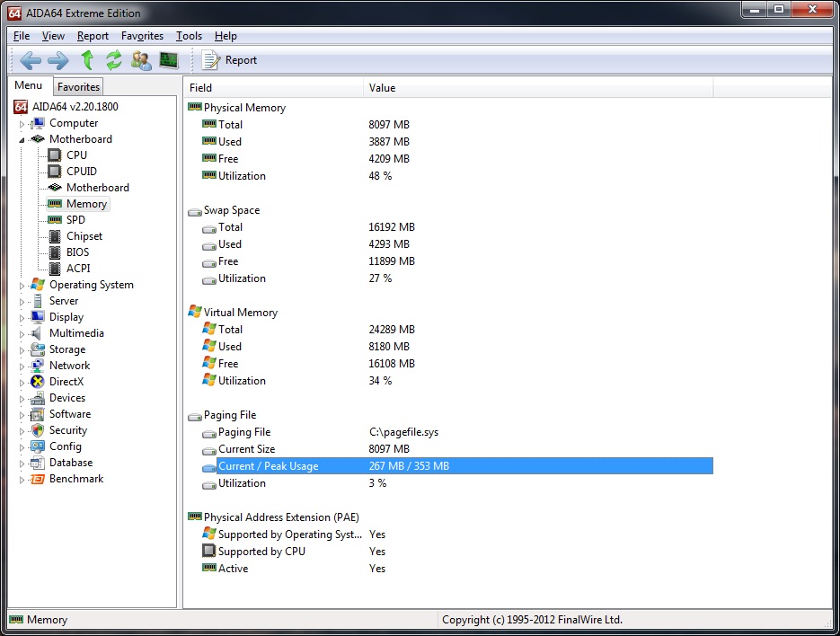Image resolution: width=840 pixels, height=636 pixels.
Task: Click the Forward navigation arrow
Action: [x=57, y=60]
